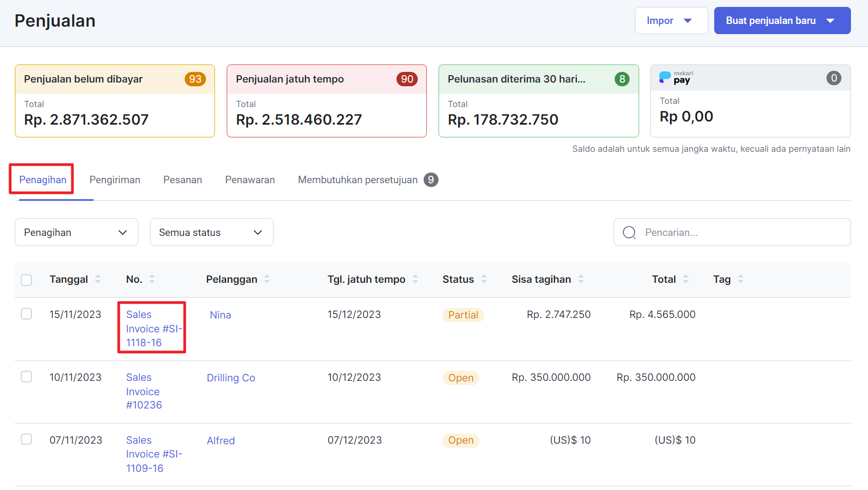Sort by Status column arrows

[484, 279]
